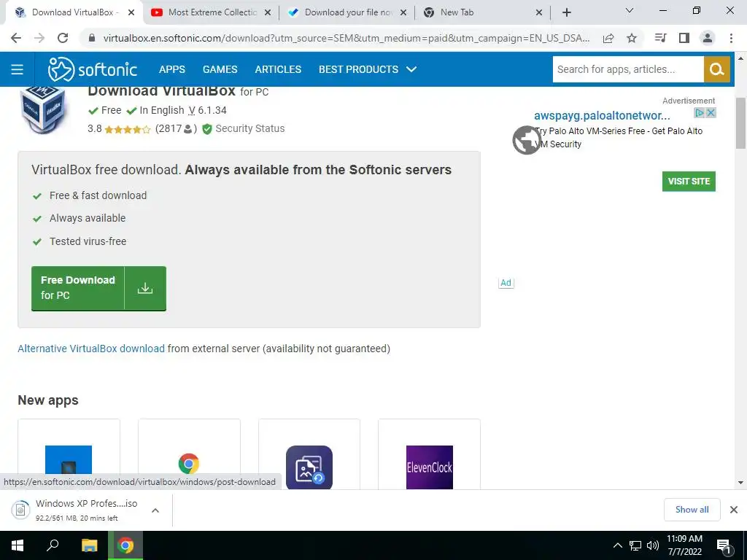Image resolution: width=747 pixels, height=560 pixels.
Task: Open the Alternative VirtualBox download link
Action: [x=91, y=349]
